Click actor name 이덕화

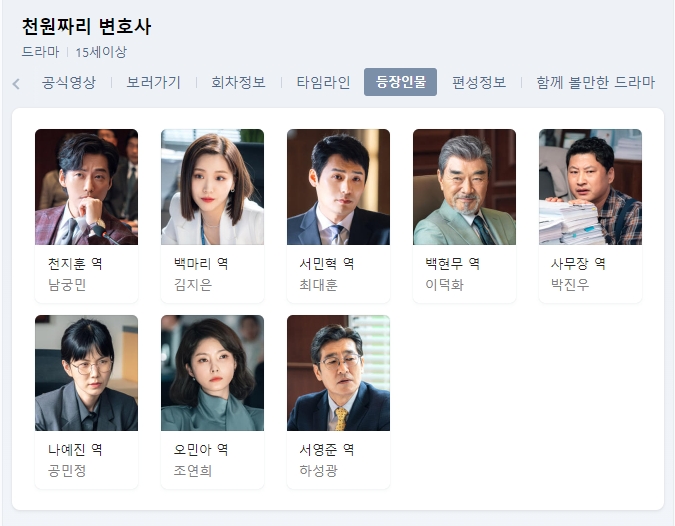pyautogui.click(x=444, y=285)
